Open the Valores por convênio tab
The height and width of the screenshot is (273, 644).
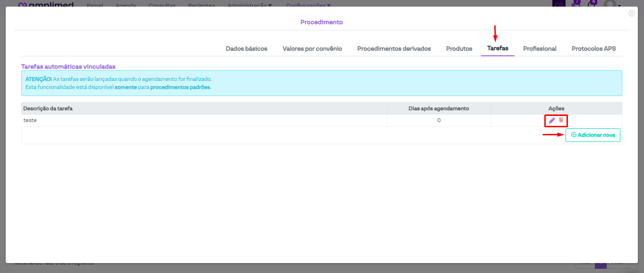(x=312, y=49)
